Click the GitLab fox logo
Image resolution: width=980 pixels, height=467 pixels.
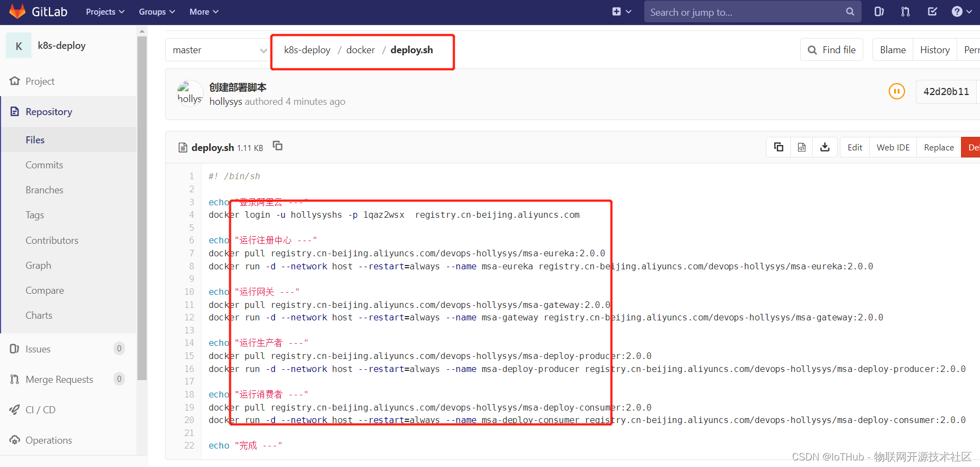(x=17, y=11)
